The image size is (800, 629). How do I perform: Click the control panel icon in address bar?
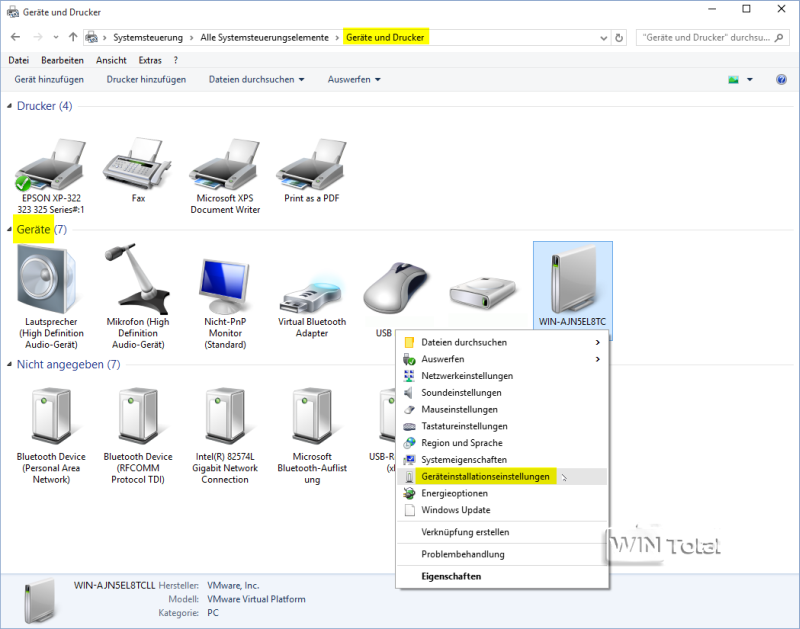pos(92,37)
